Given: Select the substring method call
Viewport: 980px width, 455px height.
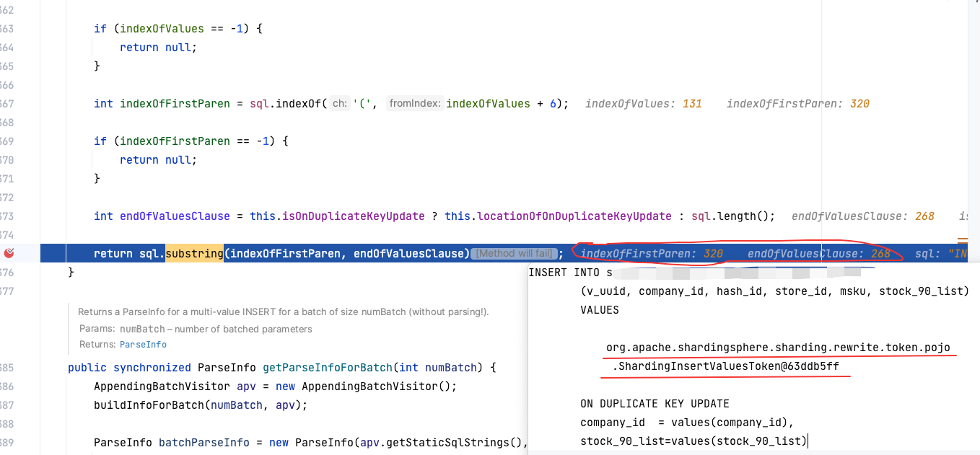Looking at the screenshot, I should (x=194, y=254).
